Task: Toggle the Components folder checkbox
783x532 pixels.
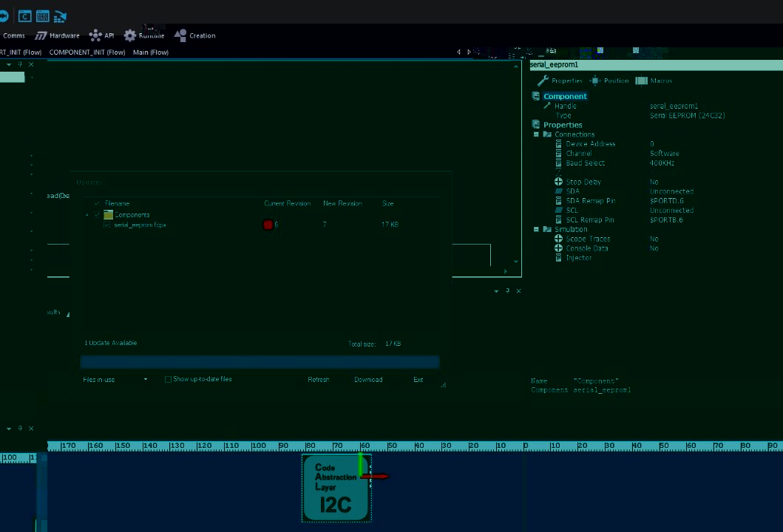Action: tap(97, 214)
